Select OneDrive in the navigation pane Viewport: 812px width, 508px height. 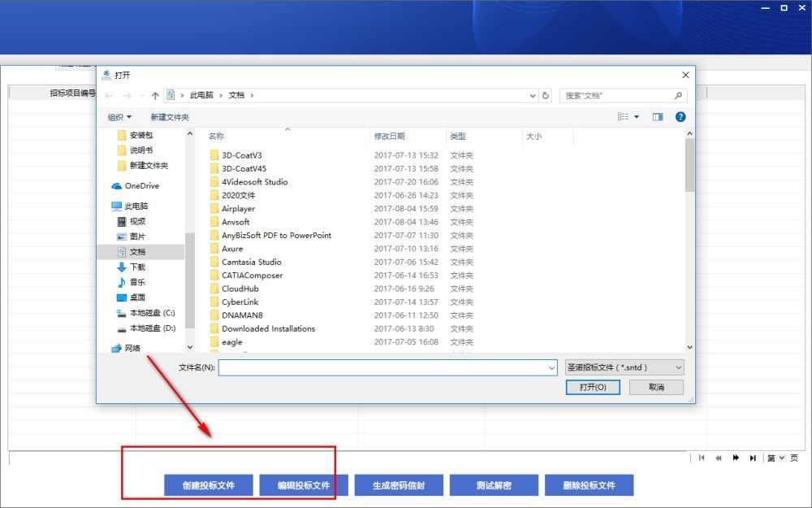click(136, 185)
